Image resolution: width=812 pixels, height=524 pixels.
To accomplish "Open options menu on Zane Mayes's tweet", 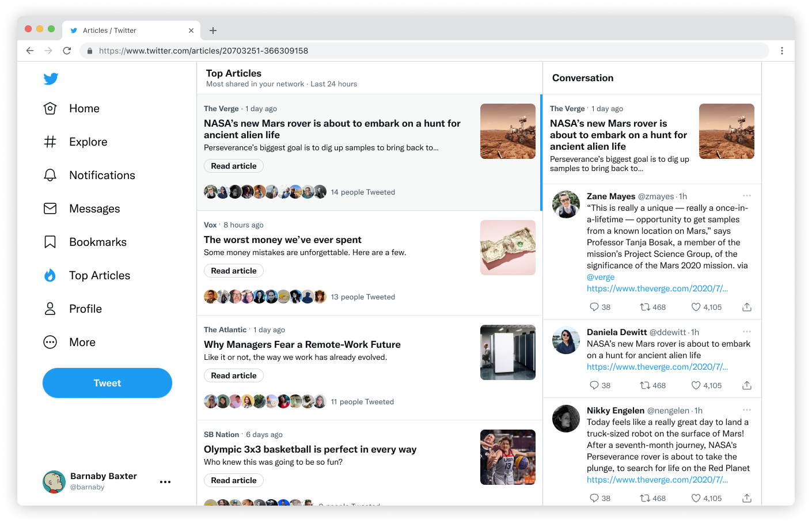I will pyautogui.click(x=747, y=196).
